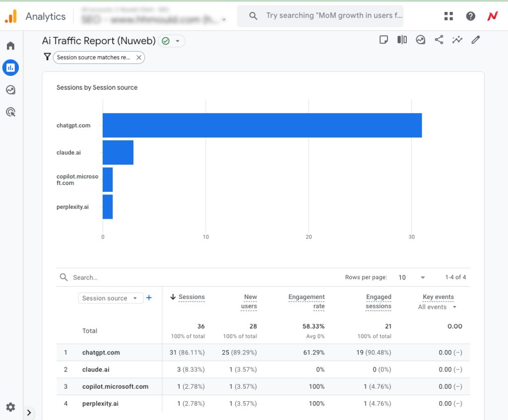
Task: Remove the Session source filter chip
Action: tap(139, 58)
